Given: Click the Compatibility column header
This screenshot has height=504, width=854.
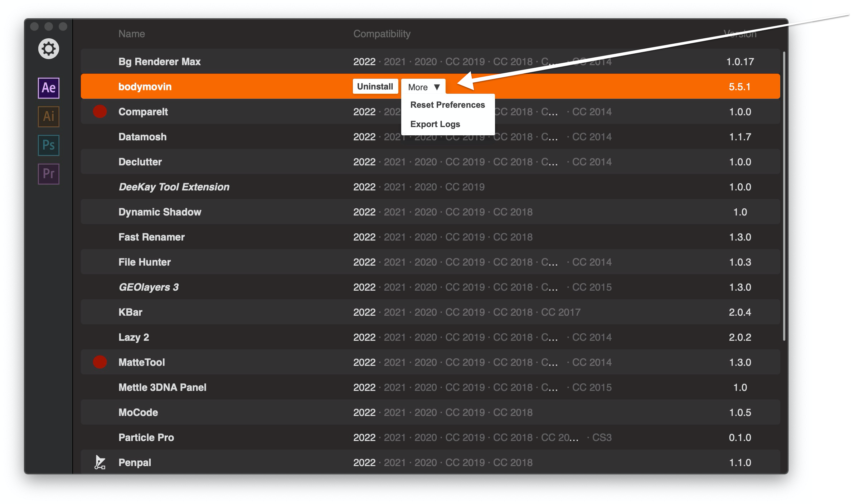Looking at the screenshot, I should pyautogui.click(x=382, y=34).
